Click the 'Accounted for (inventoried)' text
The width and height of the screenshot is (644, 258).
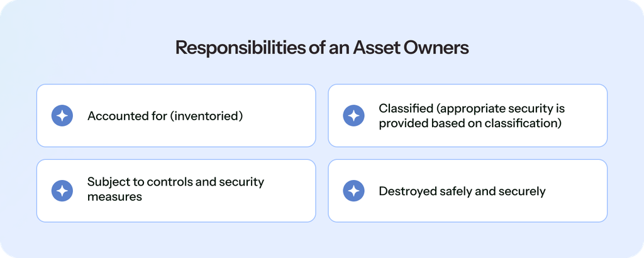click(165, 116)
